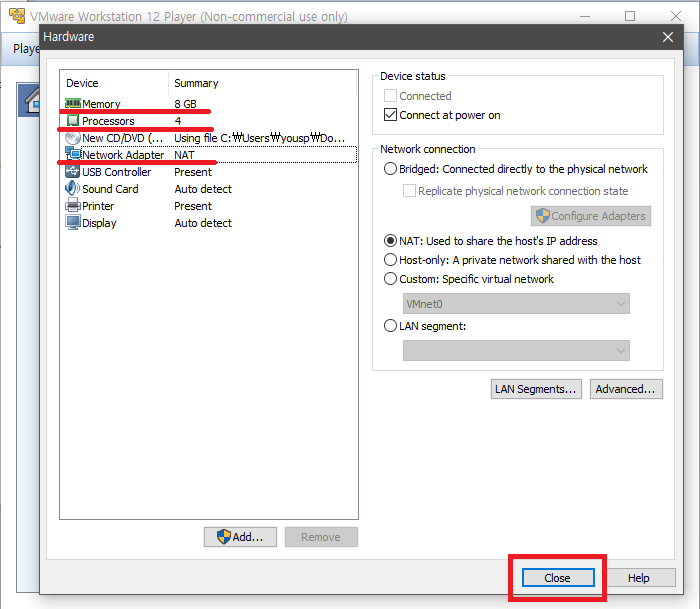Click the Close button
The width and height of the screenshot is (700, 609).
tap(558, 578)
